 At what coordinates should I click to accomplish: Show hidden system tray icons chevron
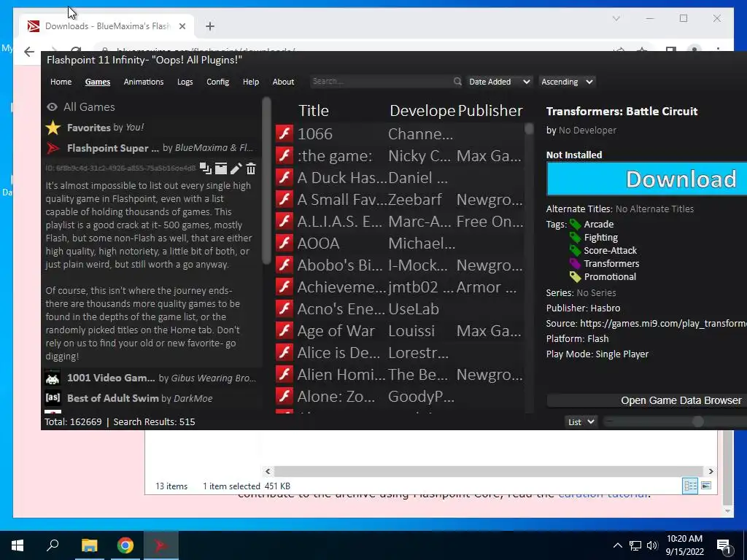617,545
